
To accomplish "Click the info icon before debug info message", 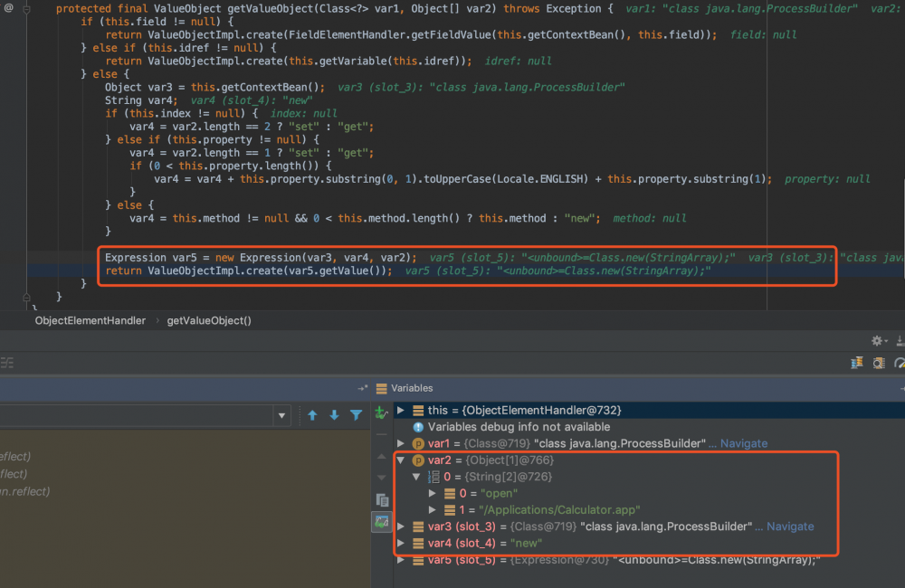I will pyautogui.click(x=418, y=427).
